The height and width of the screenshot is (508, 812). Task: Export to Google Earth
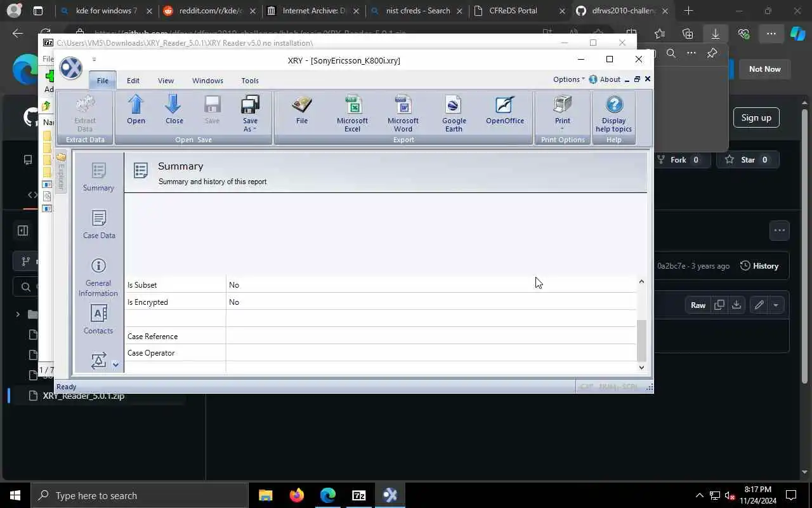[x=454, y=113]
